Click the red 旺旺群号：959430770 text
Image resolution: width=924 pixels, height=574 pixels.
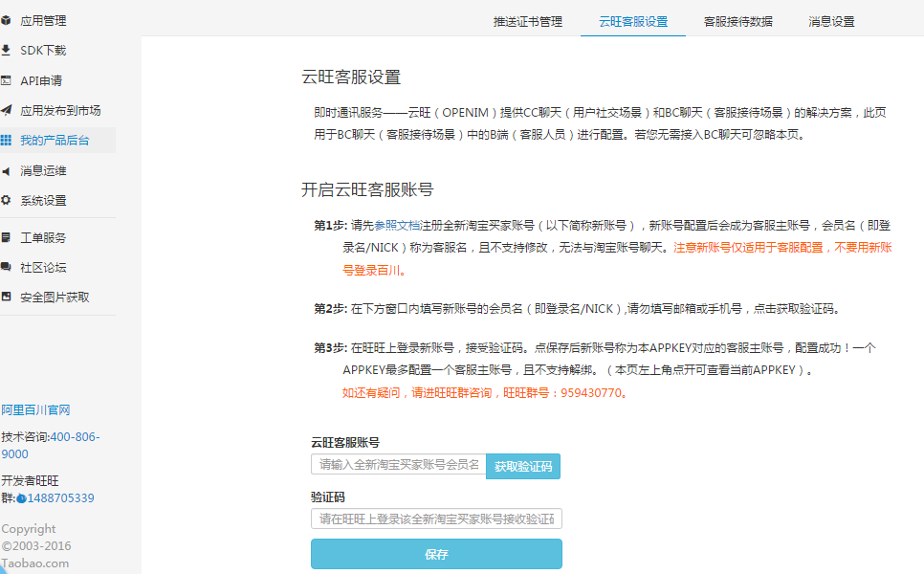[x=566, y=393]
